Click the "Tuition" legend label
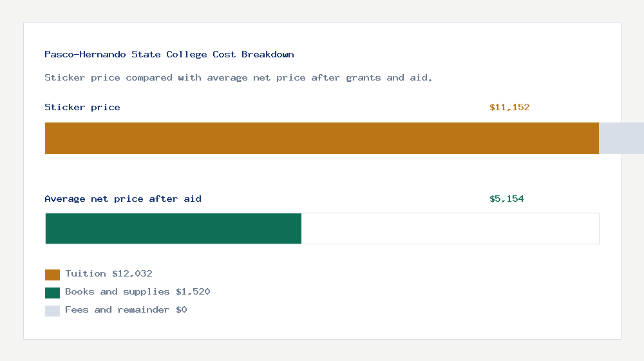The image size is (644, 361). pyautogui.click(x=86, y=274)
